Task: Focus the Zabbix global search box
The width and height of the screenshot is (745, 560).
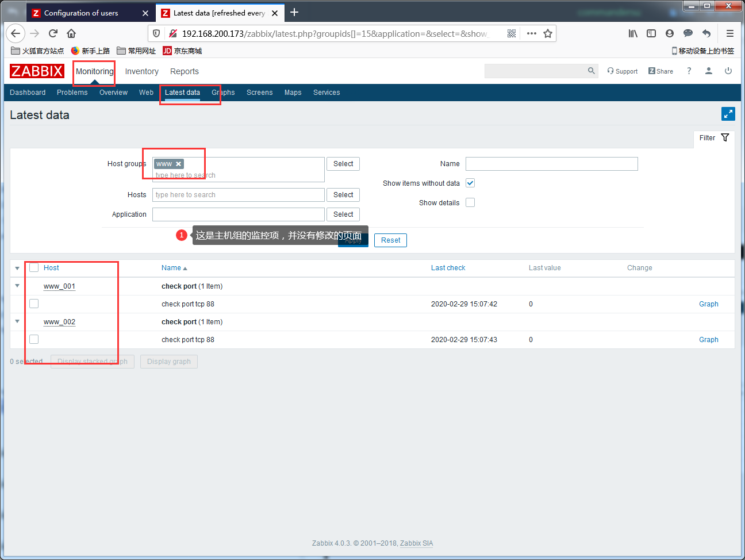Action: [535, 71]
